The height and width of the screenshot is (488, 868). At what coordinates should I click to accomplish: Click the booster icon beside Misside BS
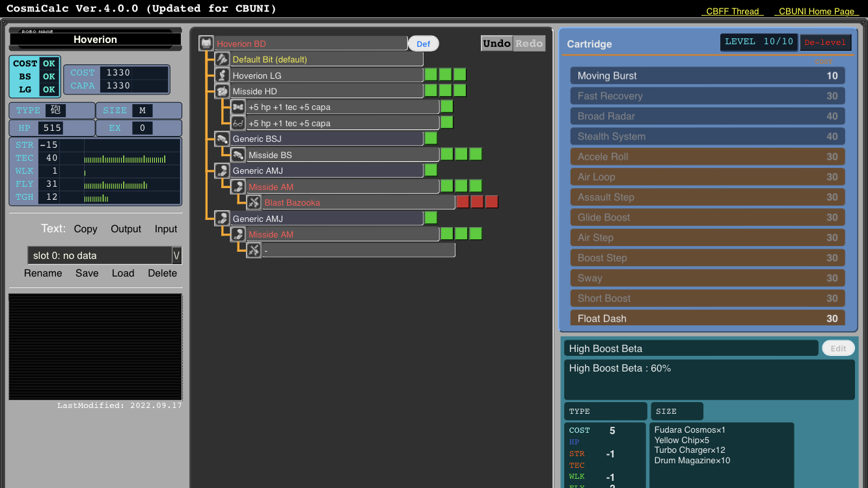point(238,155)
